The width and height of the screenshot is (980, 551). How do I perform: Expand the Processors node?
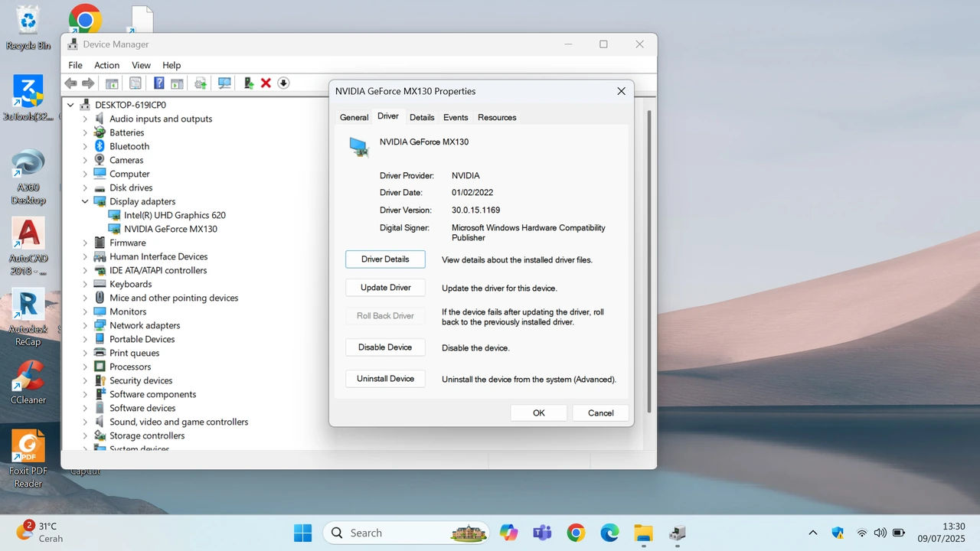[85, 367]
